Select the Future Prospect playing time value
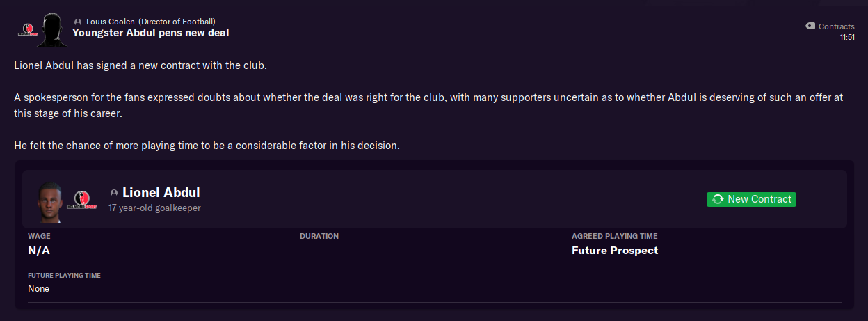868x321 pixels. pos(614,251)
